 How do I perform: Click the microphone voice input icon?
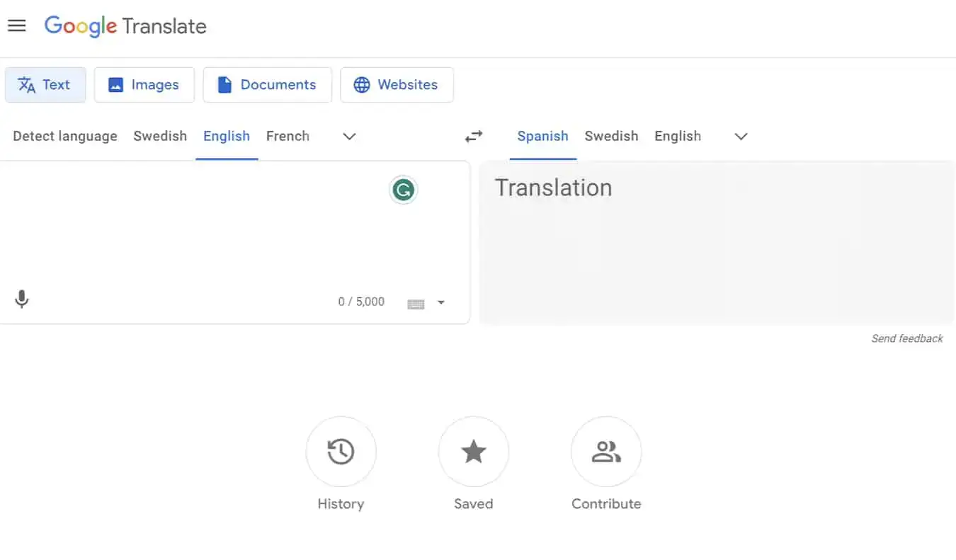(x=22, y=299)
